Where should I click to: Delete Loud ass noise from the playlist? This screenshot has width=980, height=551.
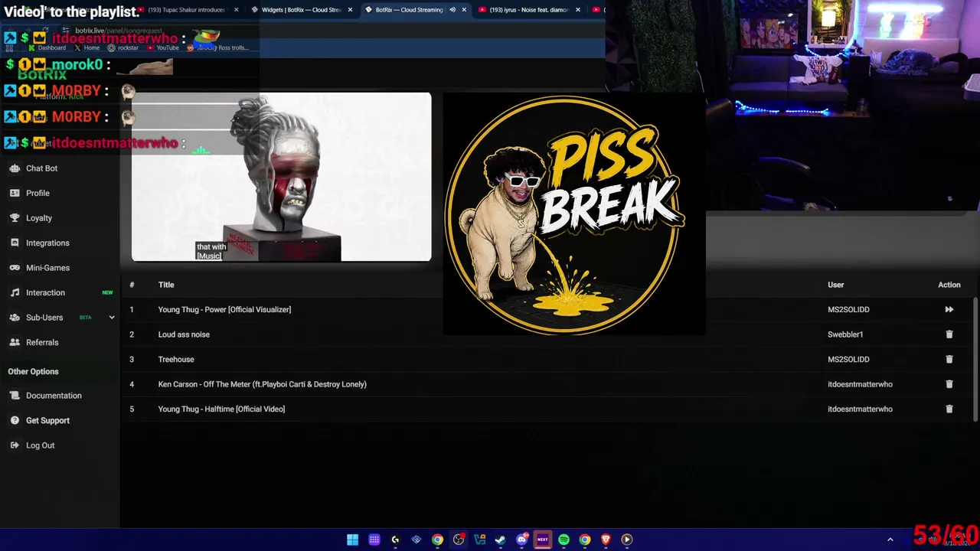pyautogui.click(x=949, y=334)
